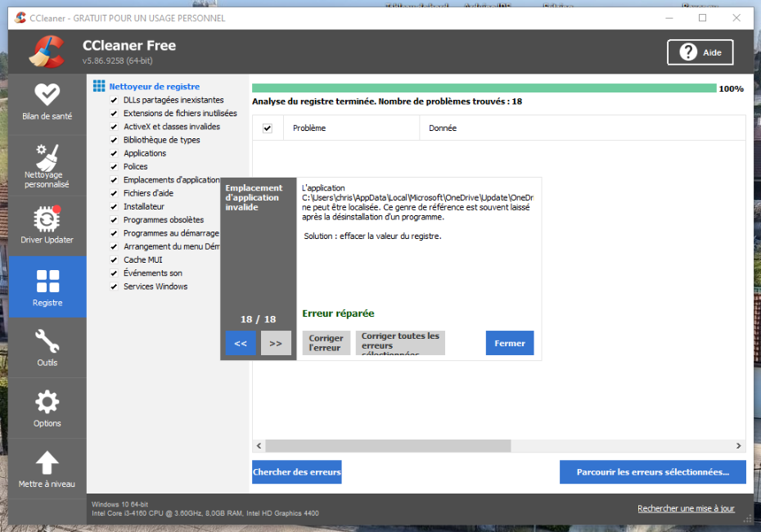Uncheck ActiveX et classes invalides
This screenshot has width=761, height=532.
coord(114,127)
